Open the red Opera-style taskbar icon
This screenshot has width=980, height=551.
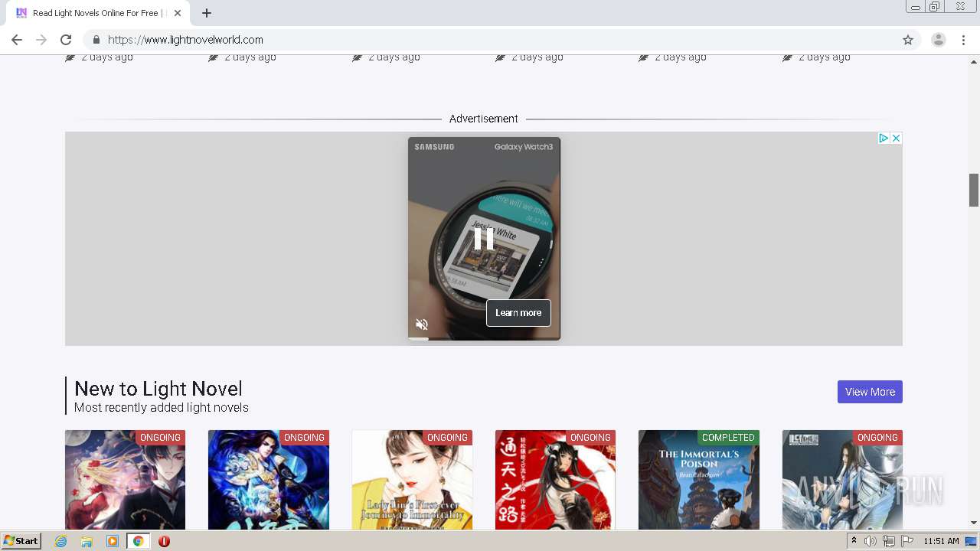tap(164, 541)
